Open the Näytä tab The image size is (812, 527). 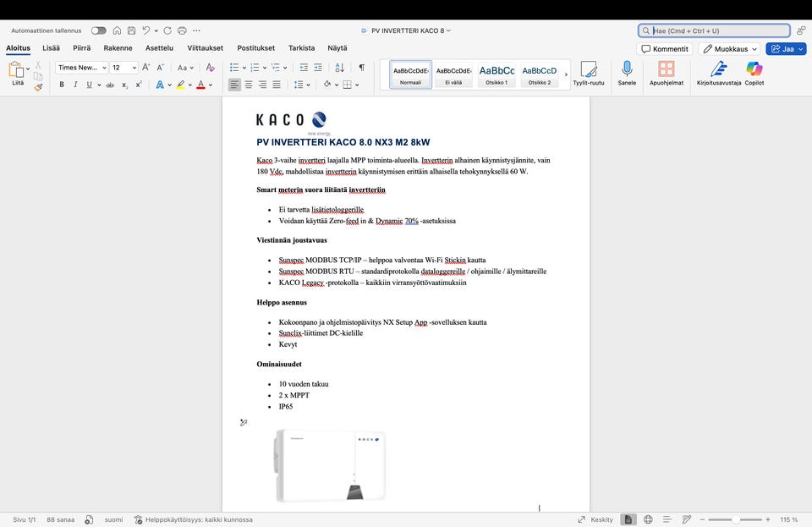(337, 47)
